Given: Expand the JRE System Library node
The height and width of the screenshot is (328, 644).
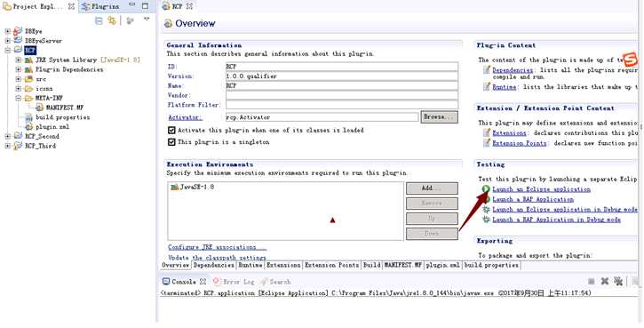Looking at the screenshot, I should click(x=18, y=60).
